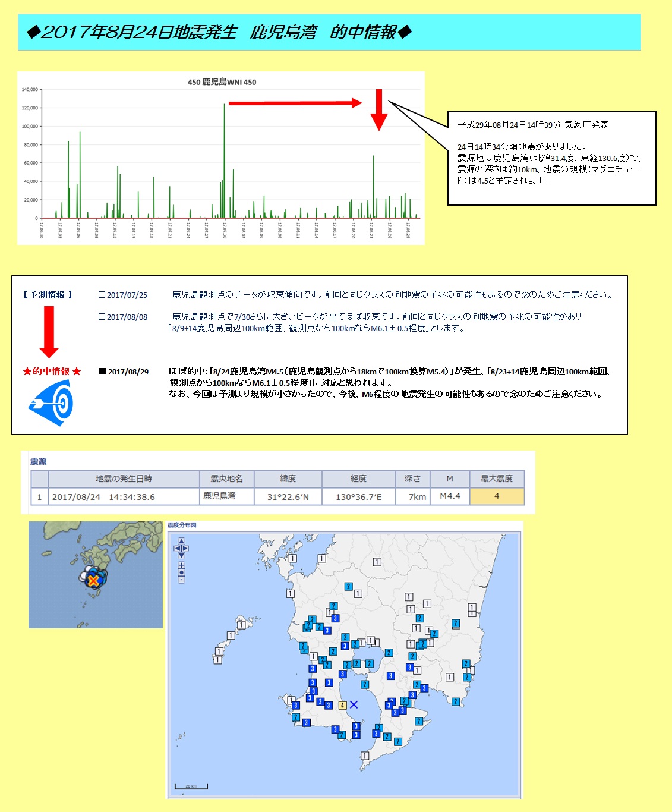Click the 7km depth cell
The height and width of the screenshot is (812, 672).
[x=412, y=496]
